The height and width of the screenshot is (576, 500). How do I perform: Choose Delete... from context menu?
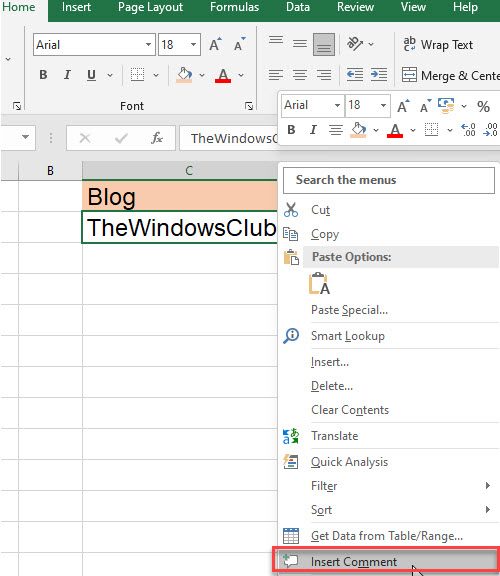coord(389,386)
